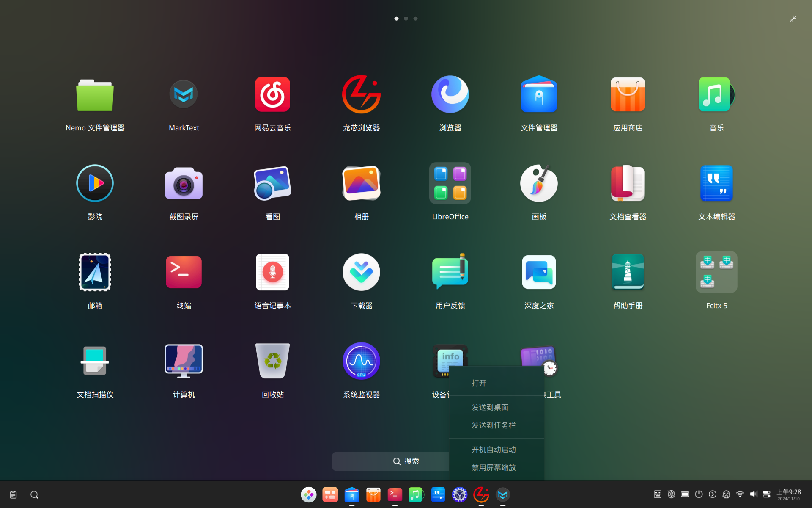The height and width of the screenshot is (508, 812).
Task: Launch 文档扫描仪 document scanner
Action: 95,362
